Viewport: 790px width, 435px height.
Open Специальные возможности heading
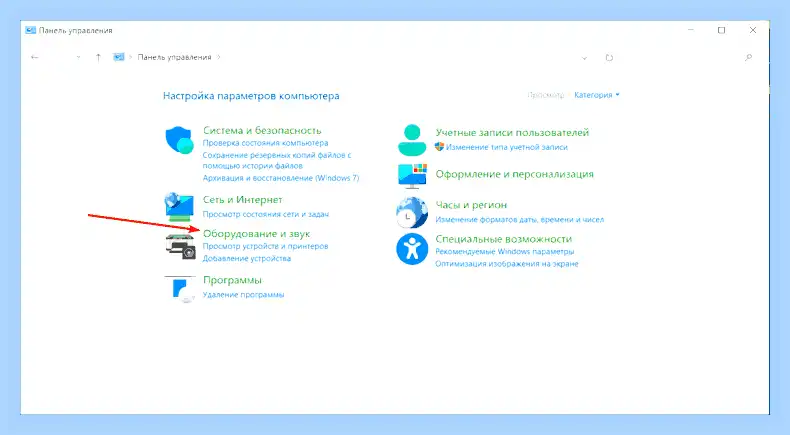(504, 239)
